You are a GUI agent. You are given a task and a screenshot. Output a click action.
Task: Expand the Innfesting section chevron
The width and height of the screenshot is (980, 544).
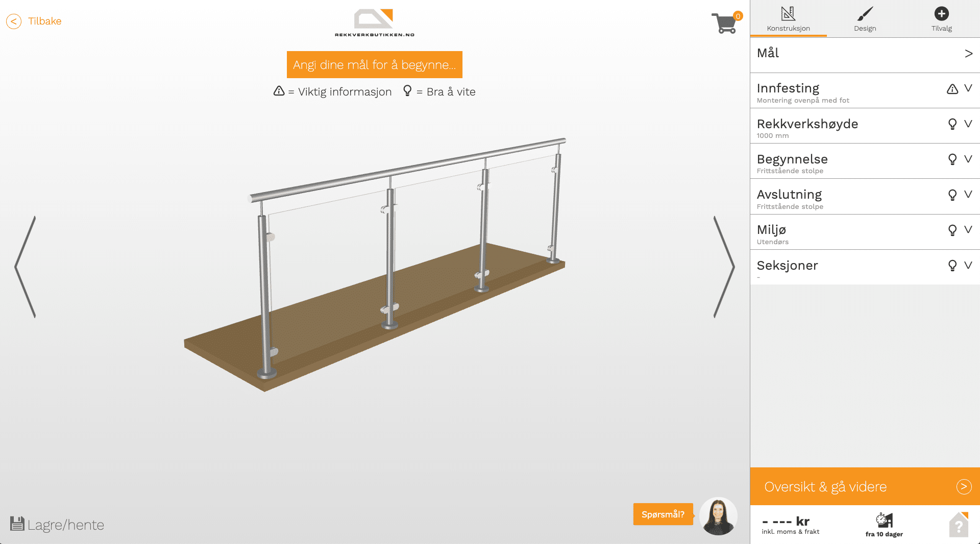[x=968, y=88]
